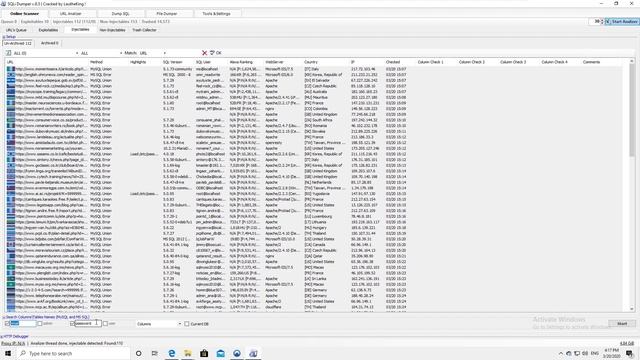
Task: Click the first highlighted search text field
Action: 23,324
